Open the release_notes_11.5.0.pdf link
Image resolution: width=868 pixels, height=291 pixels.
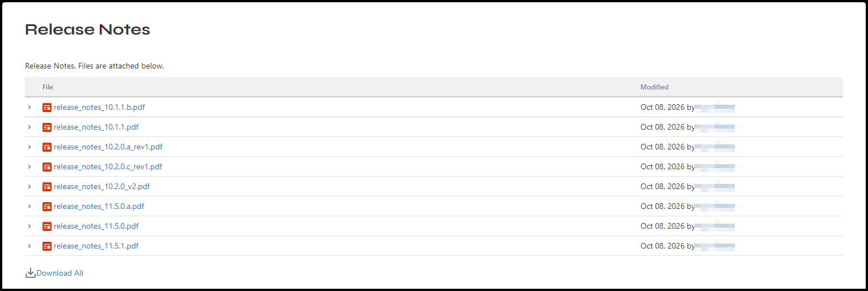click(96, 226)
